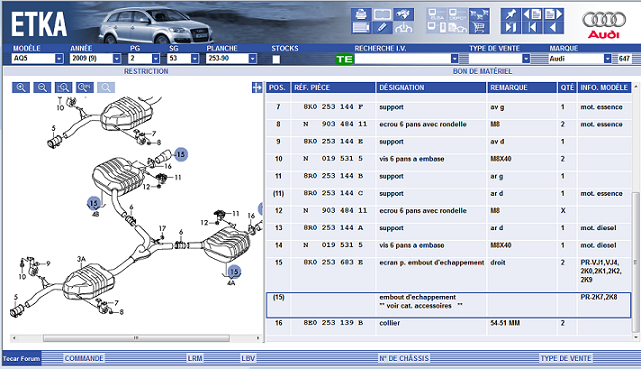Image resolution: width=641 pixels, height=369 pixels.
Task: Click the diagram horizontal scrollbar thumb
Action: 136,338
